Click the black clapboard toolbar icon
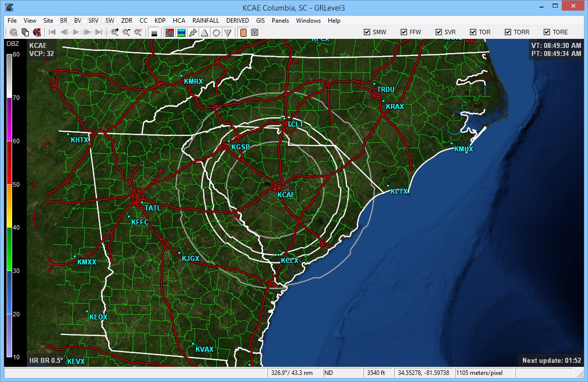This screenshot has height=382, width=588. tap(154, 32)
